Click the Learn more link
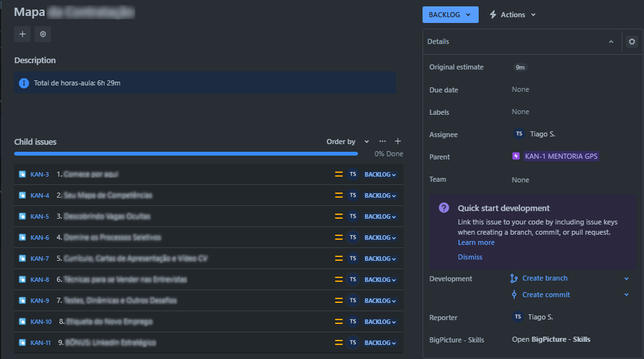 coord(476,242)
